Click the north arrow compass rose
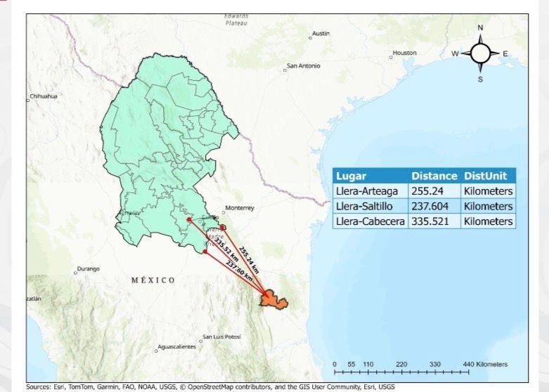This screenshot has width=549, height=392. (x=480, y=53)
